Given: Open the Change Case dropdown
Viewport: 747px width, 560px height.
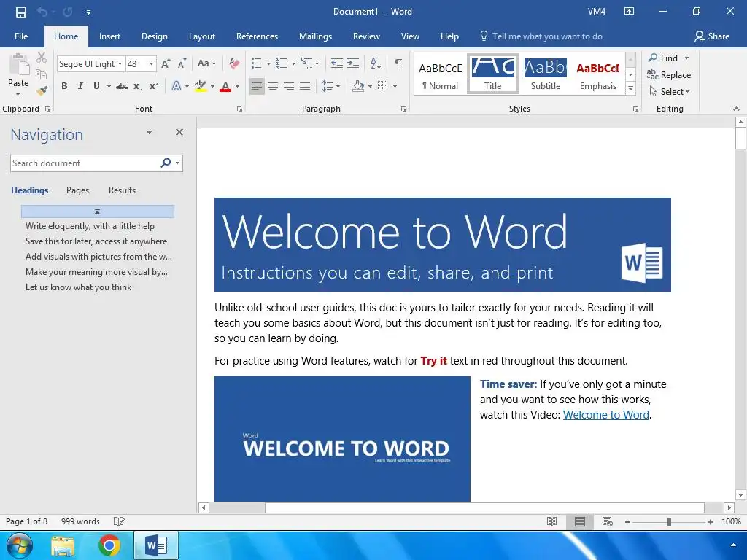Looking at the screenshot, I should click(206, 63).
